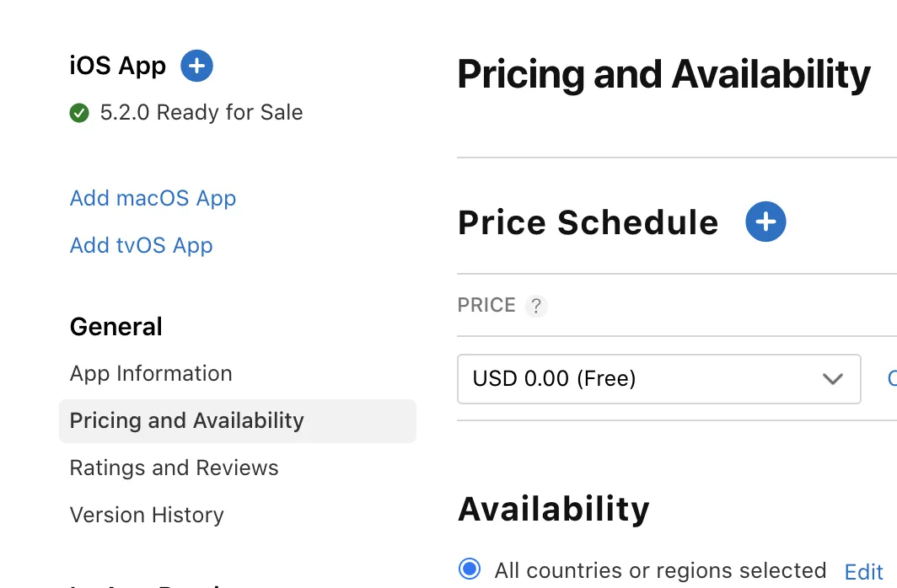Image resolution: width=897 pixels, height=588 pixels.
Task: Click the Add macOS App link
Action: click(x=153, y=198)
